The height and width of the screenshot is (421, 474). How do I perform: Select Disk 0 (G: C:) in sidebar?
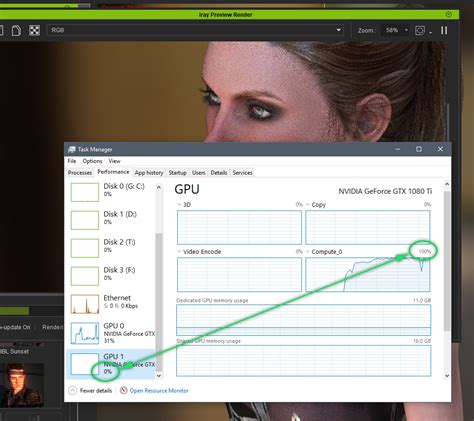pos(111,192)
